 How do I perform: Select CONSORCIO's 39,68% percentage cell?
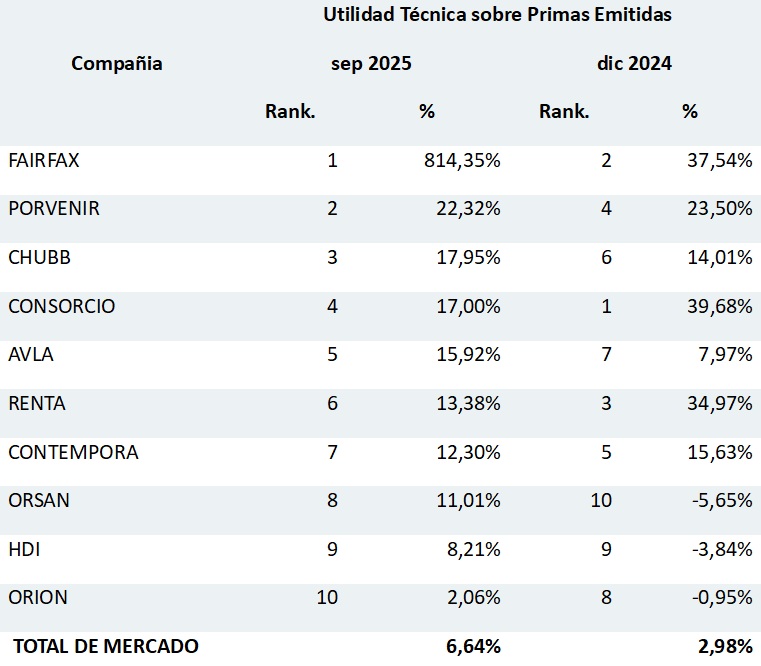tap(718, 307)
